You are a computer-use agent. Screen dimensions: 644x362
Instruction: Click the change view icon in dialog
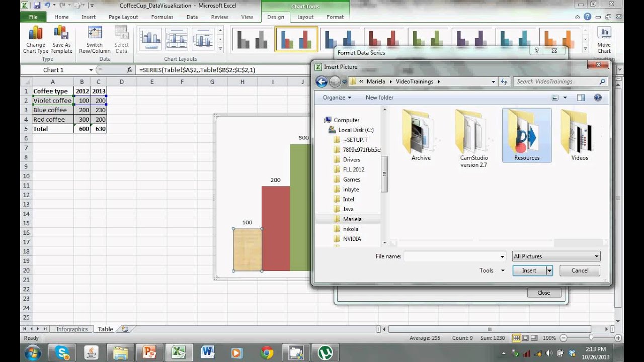pos(555,98)
